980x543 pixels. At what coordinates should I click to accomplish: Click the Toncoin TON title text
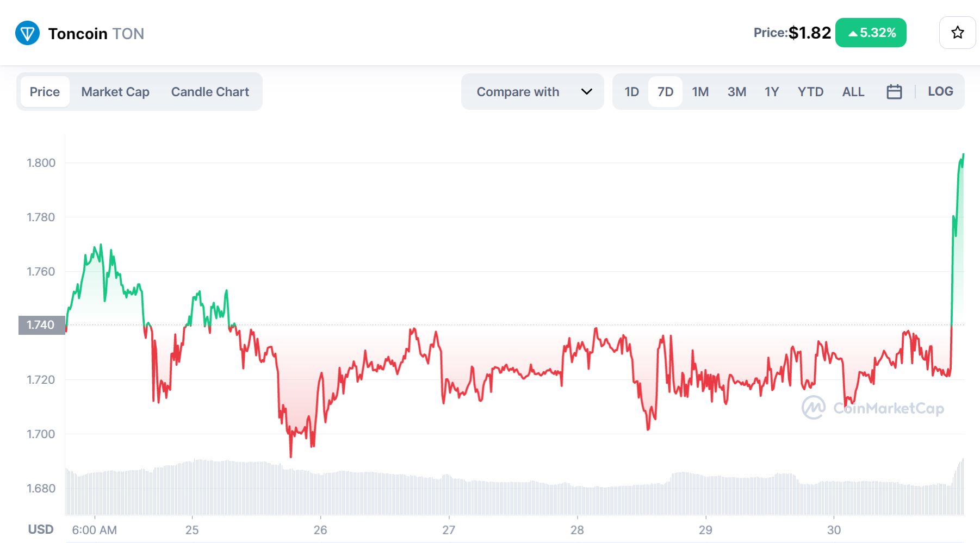click(x=96, y=34)
